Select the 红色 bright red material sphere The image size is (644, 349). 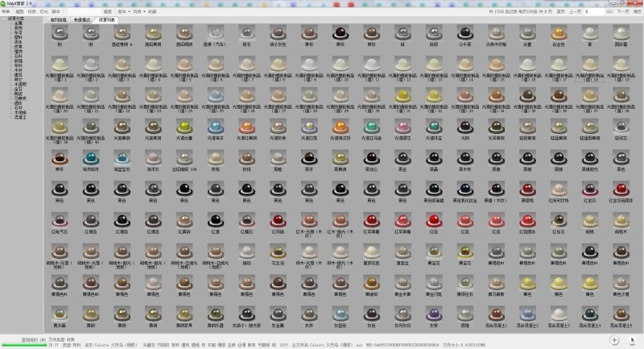click(434, 221)
